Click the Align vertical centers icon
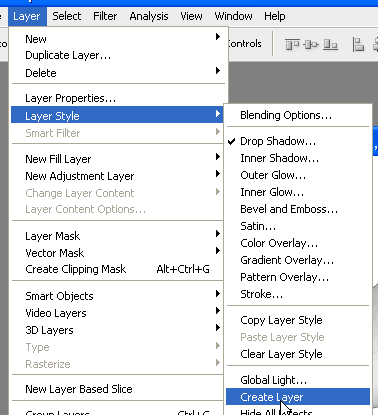 311,44
